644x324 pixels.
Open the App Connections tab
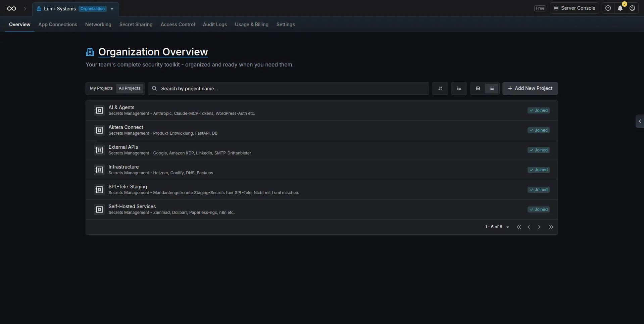click(58, 25)
